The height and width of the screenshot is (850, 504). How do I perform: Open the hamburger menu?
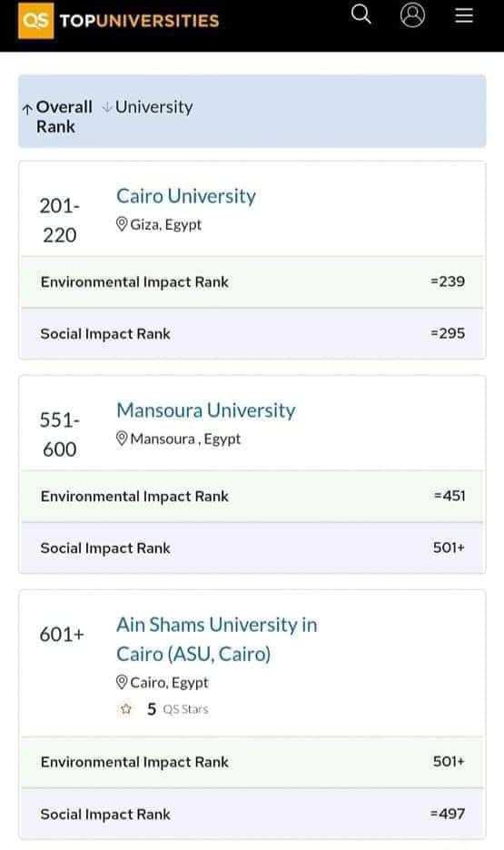[x=464, y=15]
